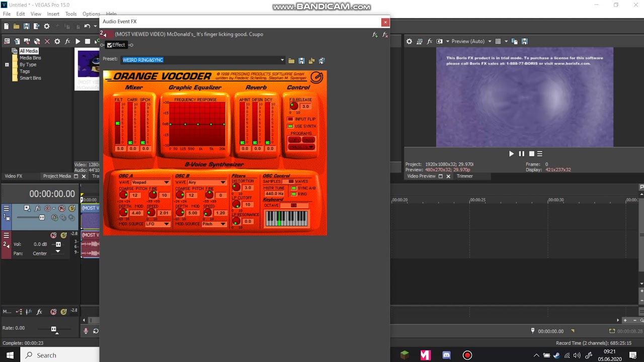This screenshot has height=362, width=644.
Task: Open Video Preview properties gear icon
Action: 409,41
